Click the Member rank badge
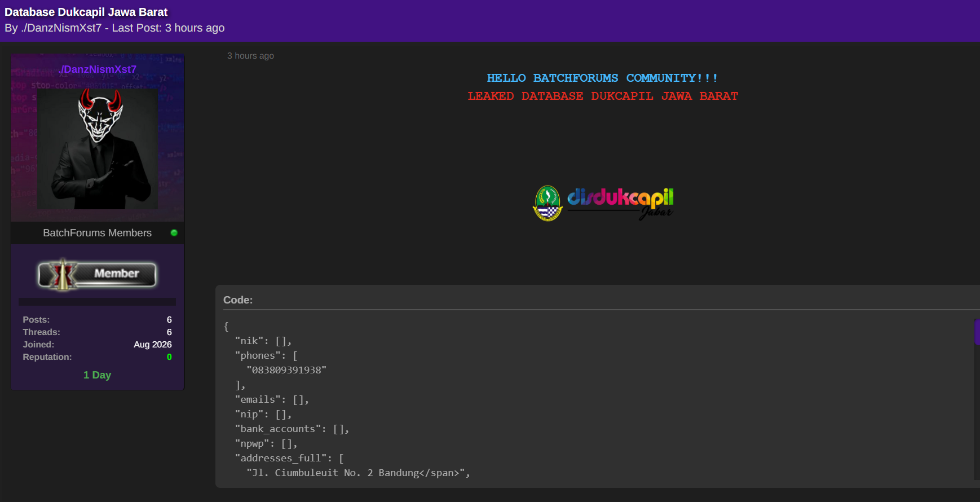 click(97, 274)
